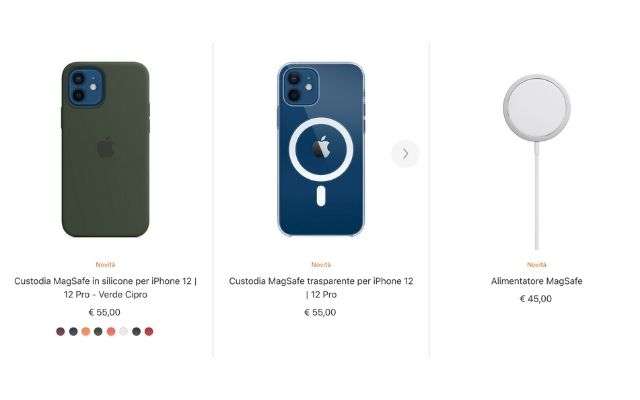The height and width of the screenshot is (400, 640).
Task: Click the Novità label above Alimentatore MagSafe
Action: coord(537,264)
